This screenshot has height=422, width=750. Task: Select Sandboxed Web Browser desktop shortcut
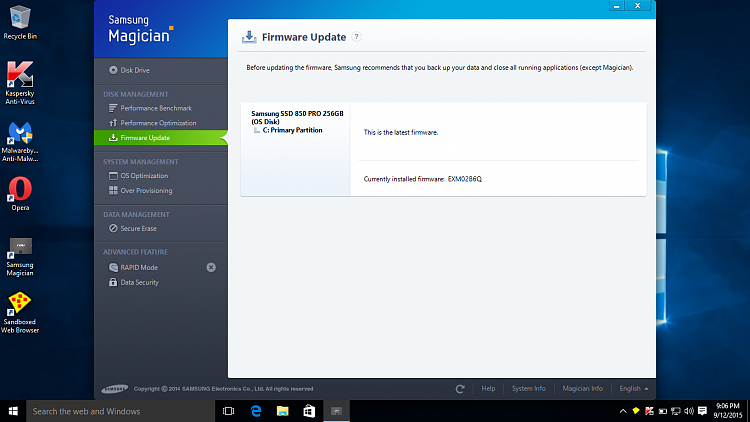click(x=20, y=313)
